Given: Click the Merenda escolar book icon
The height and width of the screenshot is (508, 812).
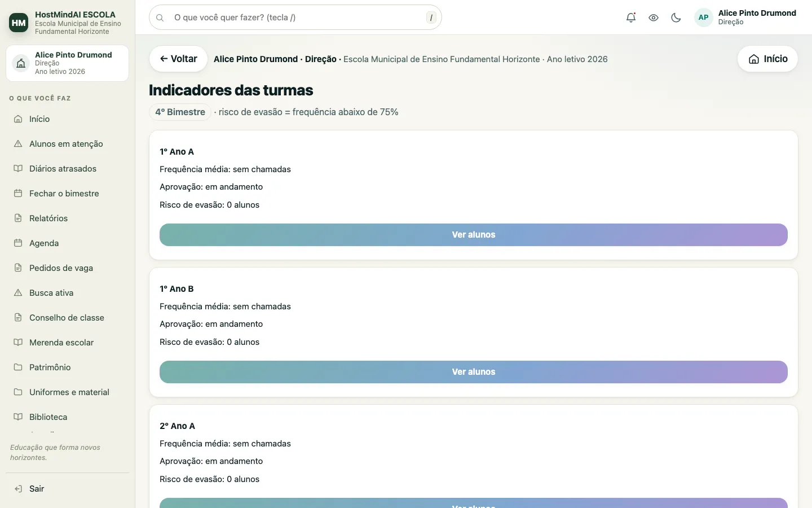Looking at the screenshot, I should tap(18, 343).
